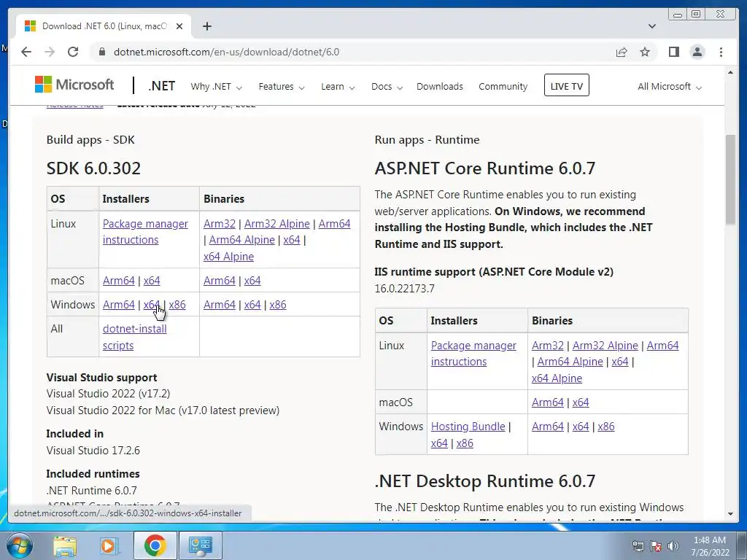Image resolution: width=747 pixels, height=560 pixels.
Task: Download SDK Linux x64 Alpine binaries
Action: coord(228,257)
